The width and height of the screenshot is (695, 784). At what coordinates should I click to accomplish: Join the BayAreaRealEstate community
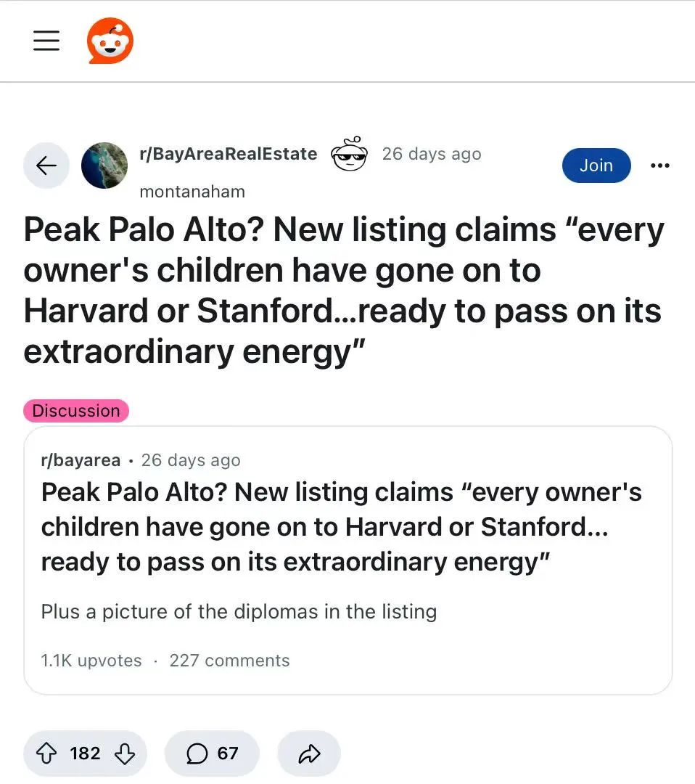(x=596, y=165)
